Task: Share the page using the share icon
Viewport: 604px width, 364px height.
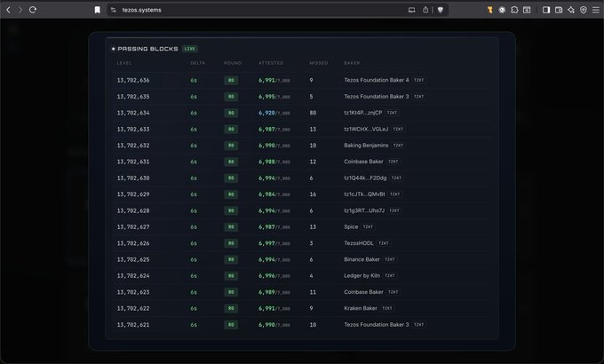Action: click(425, 10)
